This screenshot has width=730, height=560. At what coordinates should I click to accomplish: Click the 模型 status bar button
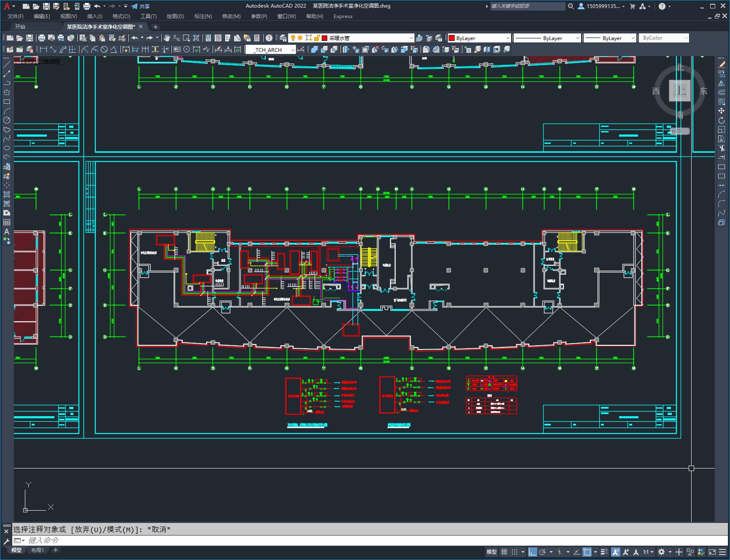pyautogui.click(x=492, y=552)
